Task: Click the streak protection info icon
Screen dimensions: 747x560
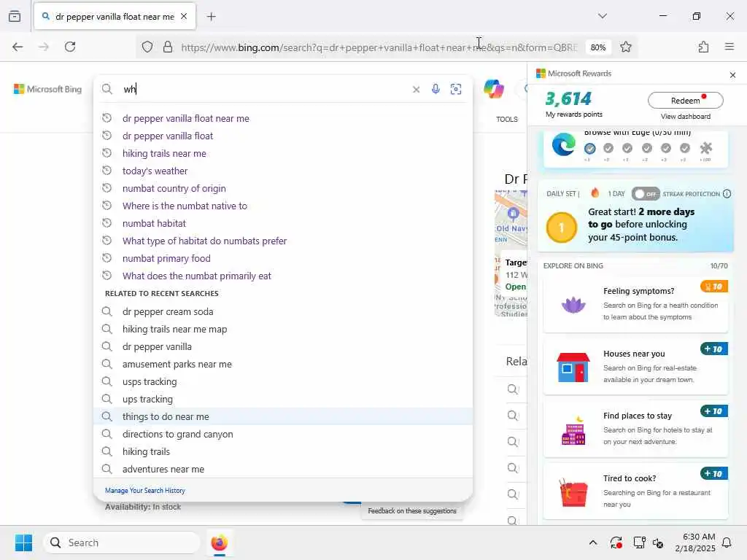Action: click(727, 194)
